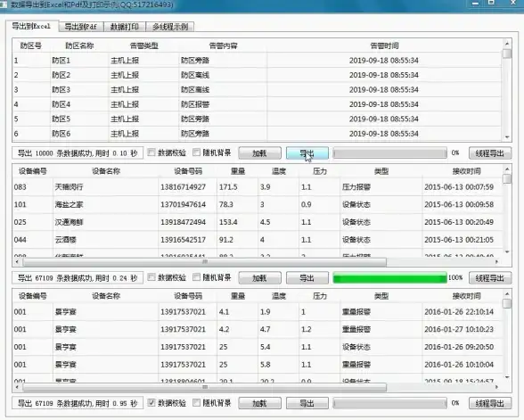Click the 用时 0.95 秒 status field
Viewport: 524px width, 420px height.
click(x=78, y=403)
